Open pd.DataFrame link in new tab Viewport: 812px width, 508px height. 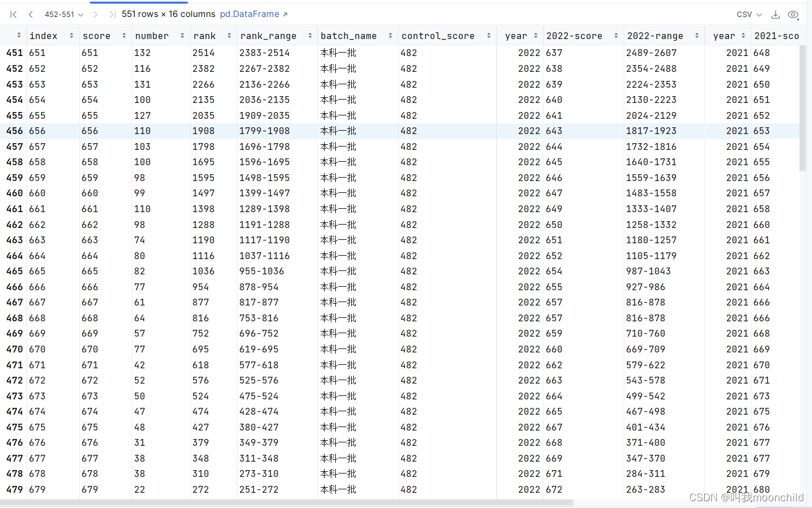(253, 14)
